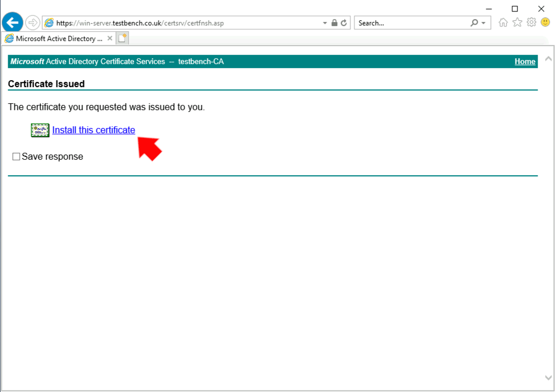
Task: Click the smiley feedback icon
Action: coord(545,22)
